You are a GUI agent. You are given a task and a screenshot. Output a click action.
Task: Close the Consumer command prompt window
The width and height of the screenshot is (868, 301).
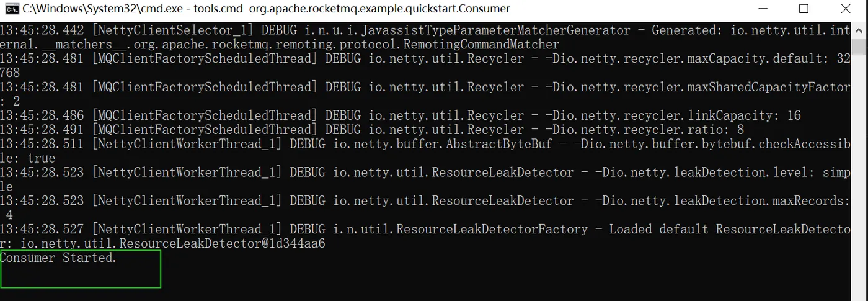coord(846,9)
